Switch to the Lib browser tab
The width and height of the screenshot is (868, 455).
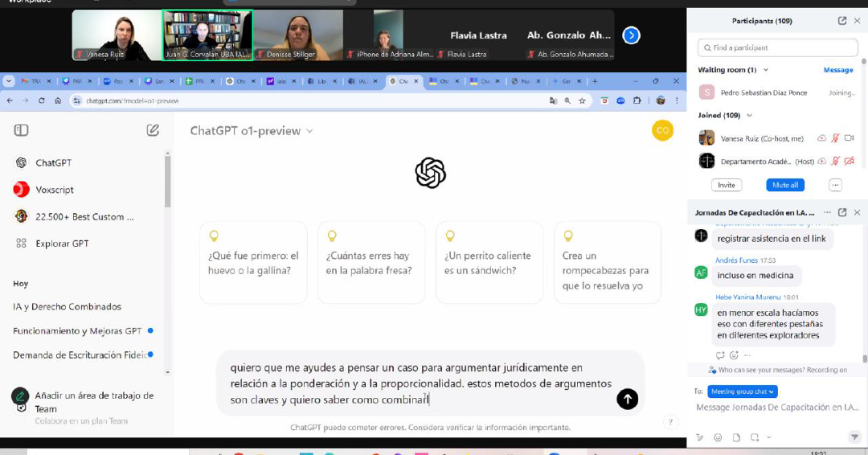tap(321, 81)
